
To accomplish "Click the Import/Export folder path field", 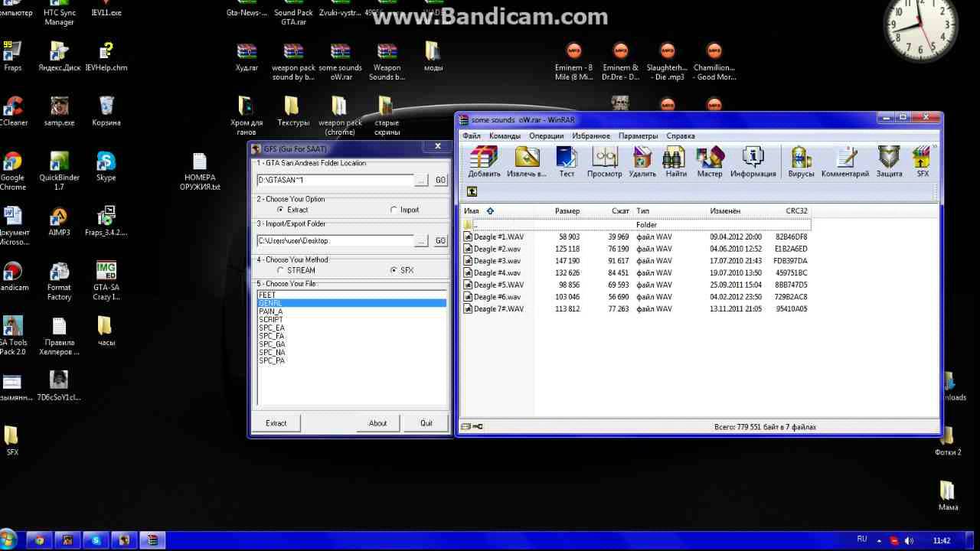I will (335, 241).
